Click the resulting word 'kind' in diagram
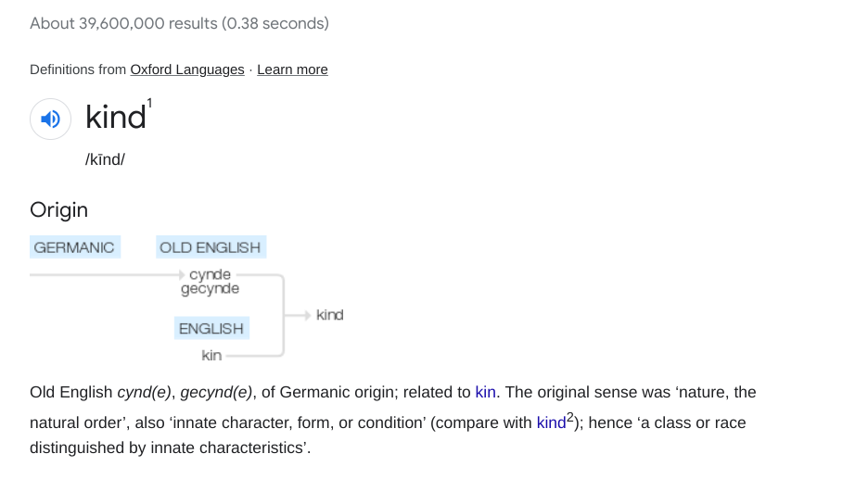The width and height of the screenshot is (868, 479). point(329,315)
